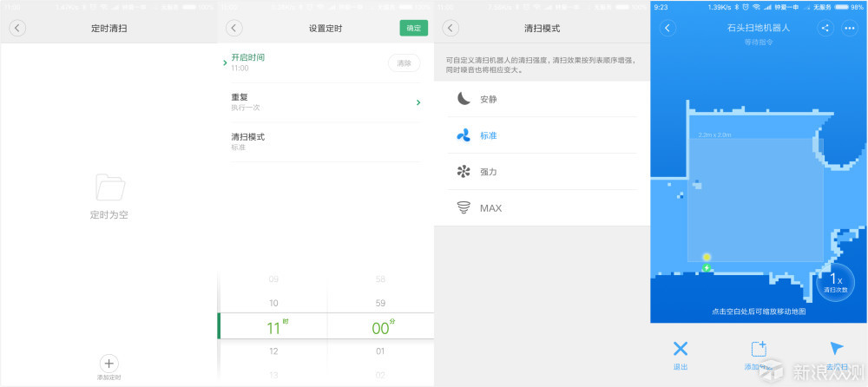The image size is (868, 387).
Task: Tap the share icon in robot screen
Action: 825,28
